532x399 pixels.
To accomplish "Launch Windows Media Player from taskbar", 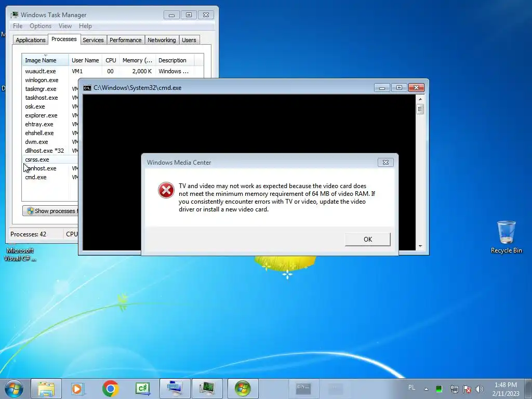I will coord(78,389).
